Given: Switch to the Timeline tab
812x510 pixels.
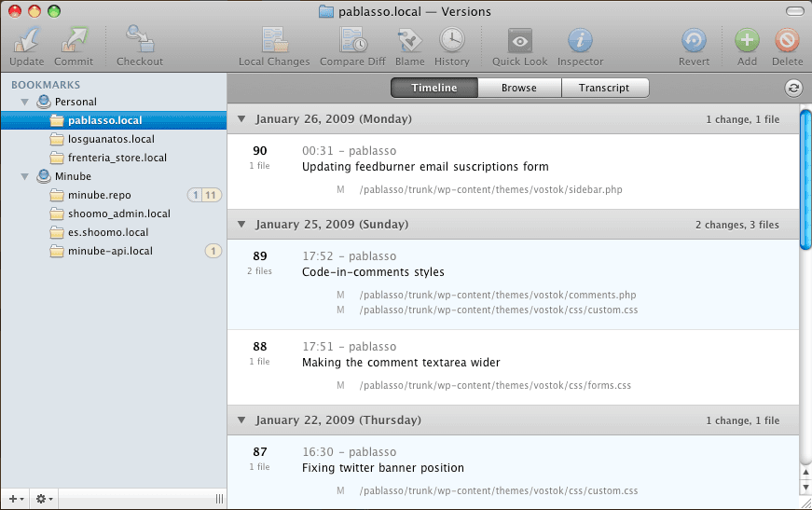Looking at the screenshot, I should (434, 88).
